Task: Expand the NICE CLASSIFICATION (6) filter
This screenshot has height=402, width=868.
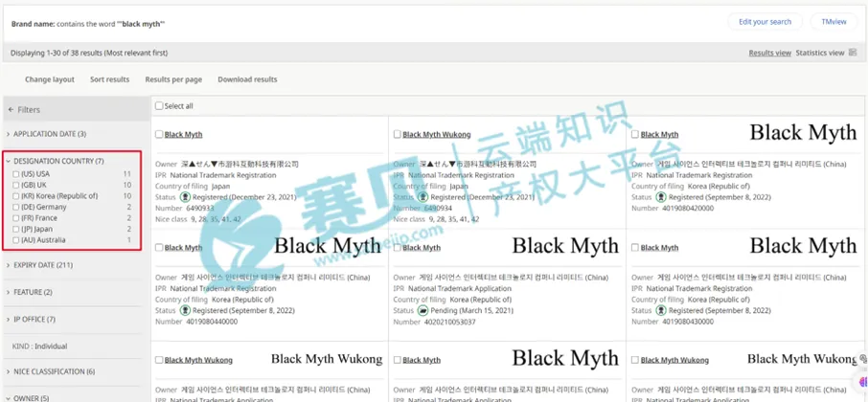Action: coord(51,371)
